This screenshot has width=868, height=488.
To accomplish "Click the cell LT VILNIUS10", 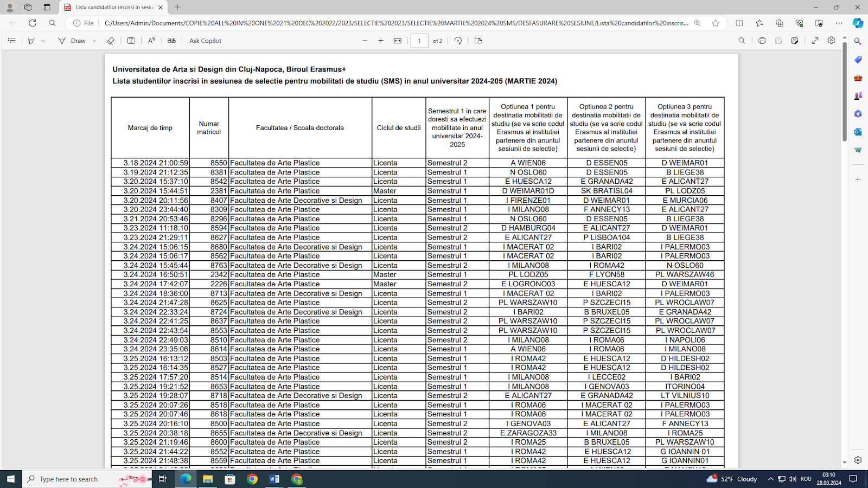I will coord(685,395).
